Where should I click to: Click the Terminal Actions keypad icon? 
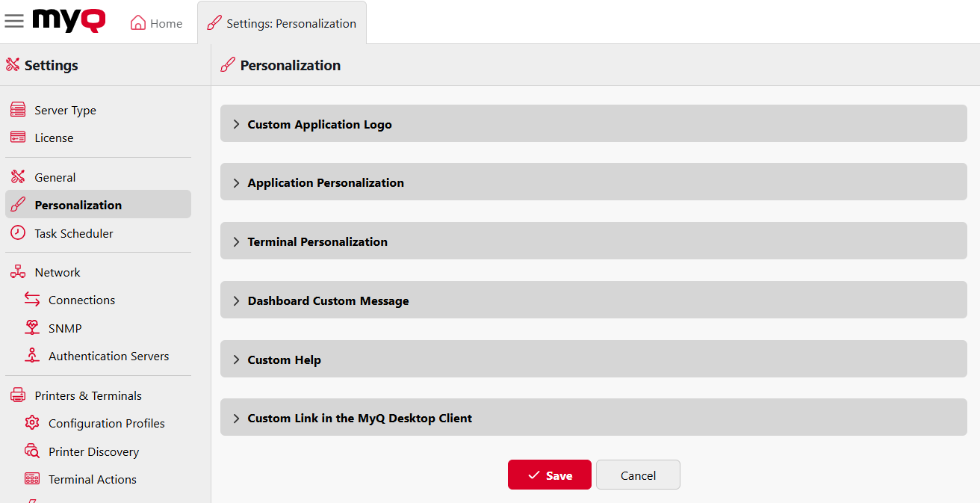click(x=32, y=479)
